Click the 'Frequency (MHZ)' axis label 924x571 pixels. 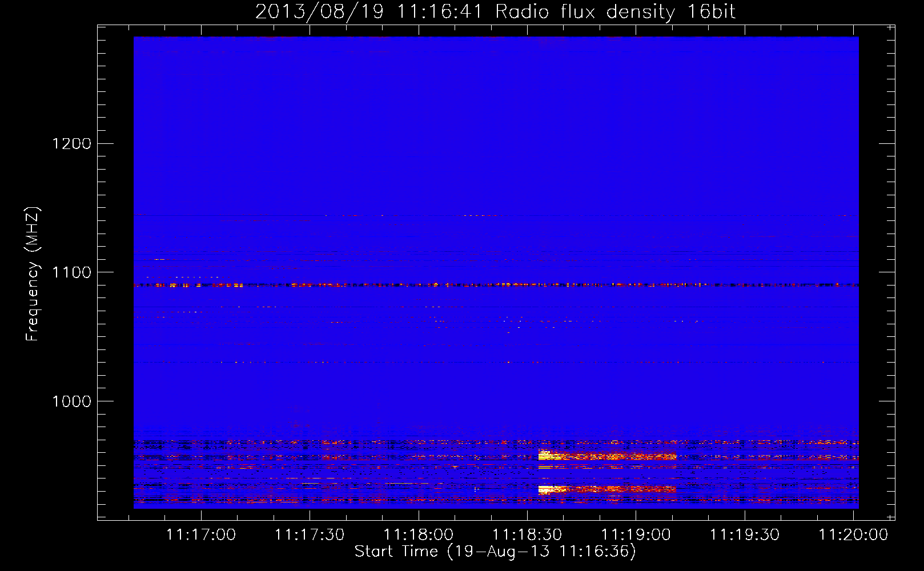click(33, 274)
